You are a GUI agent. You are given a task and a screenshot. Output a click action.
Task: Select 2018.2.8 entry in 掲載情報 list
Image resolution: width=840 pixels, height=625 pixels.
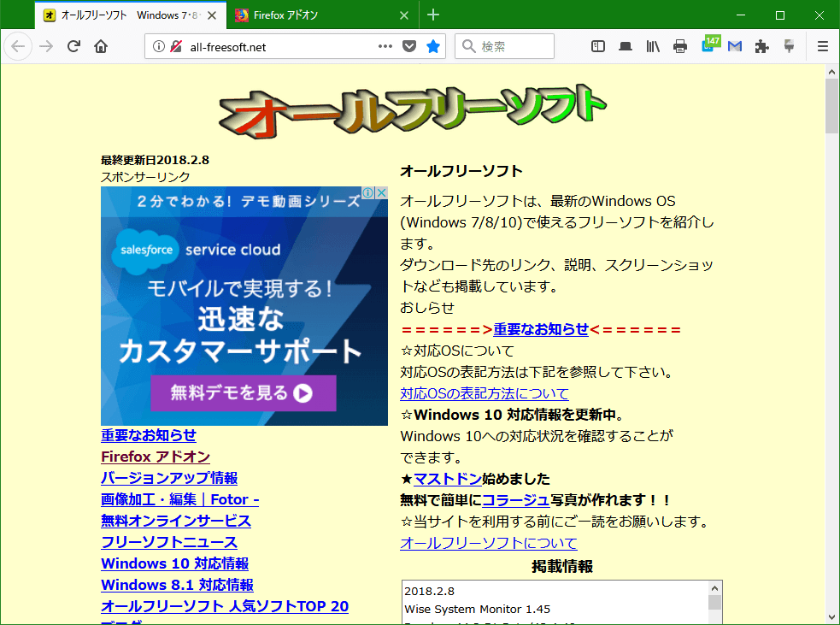pyautogui.click(x=430, y=592)
